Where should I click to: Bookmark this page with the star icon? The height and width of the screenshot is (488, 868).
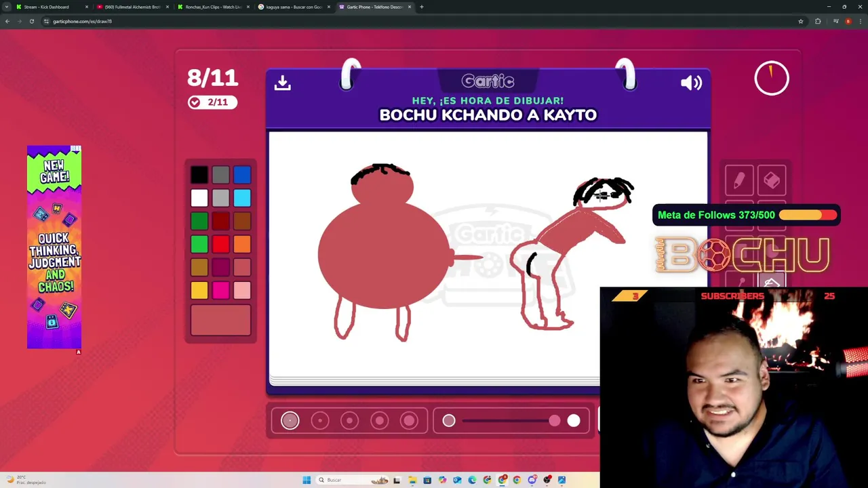(801, 21)
